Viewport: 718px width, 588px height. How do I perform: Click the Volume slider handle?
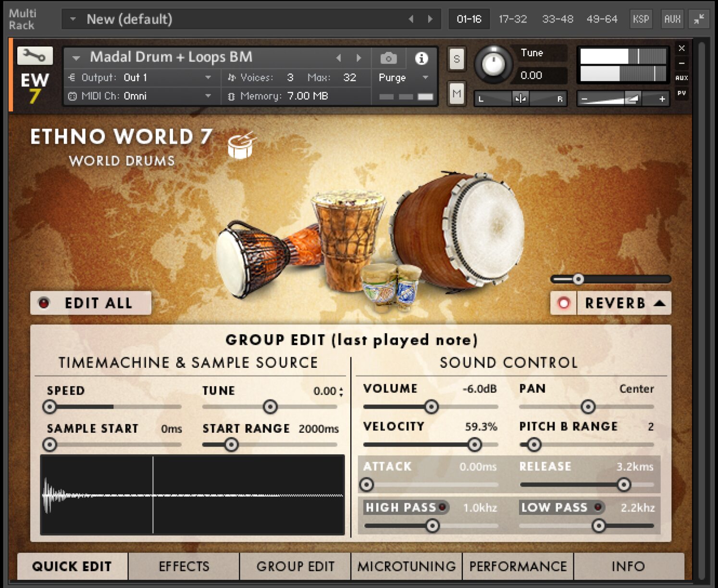click(431, 407)
